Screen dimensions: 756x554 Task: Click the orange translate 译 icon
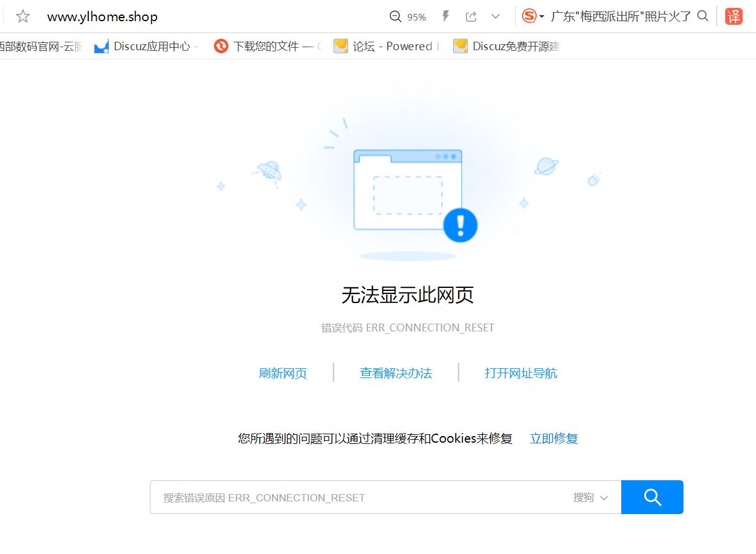click(734, 16)
